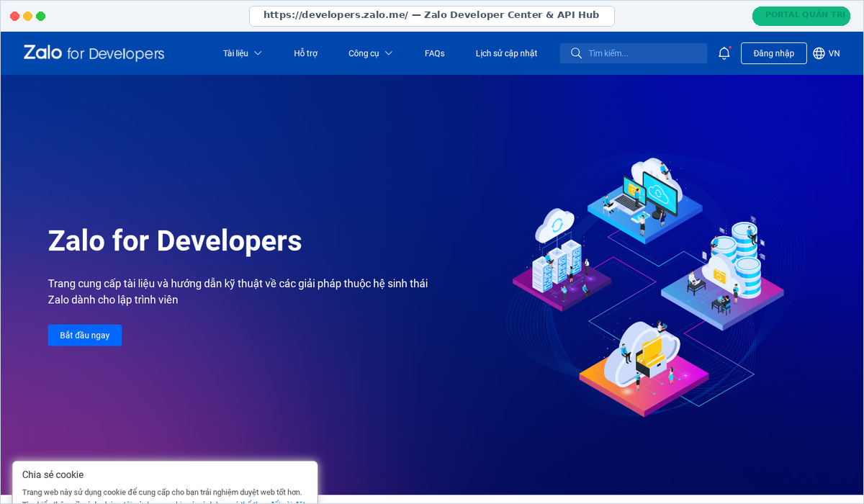The height and width of the screenshot is (504, 864).
Task: Focus the Tìm kiếm search field
Action: [634, 53]
